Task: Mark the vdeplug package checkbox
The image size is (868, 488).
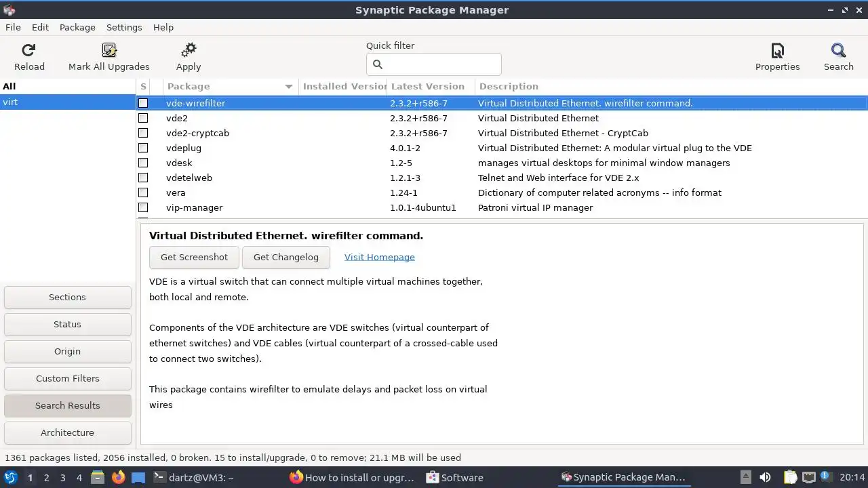Action: (x=143, y=148)
